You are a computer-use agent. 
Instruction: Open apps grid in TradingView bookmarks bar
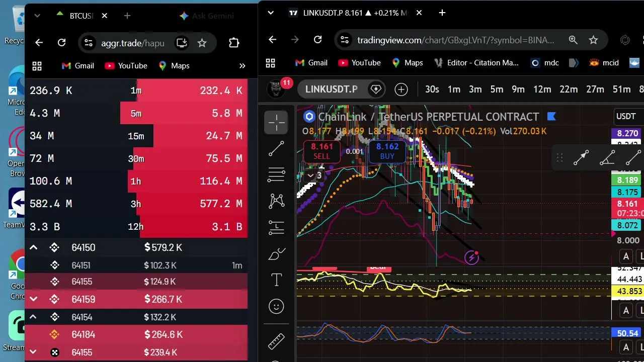271,63
